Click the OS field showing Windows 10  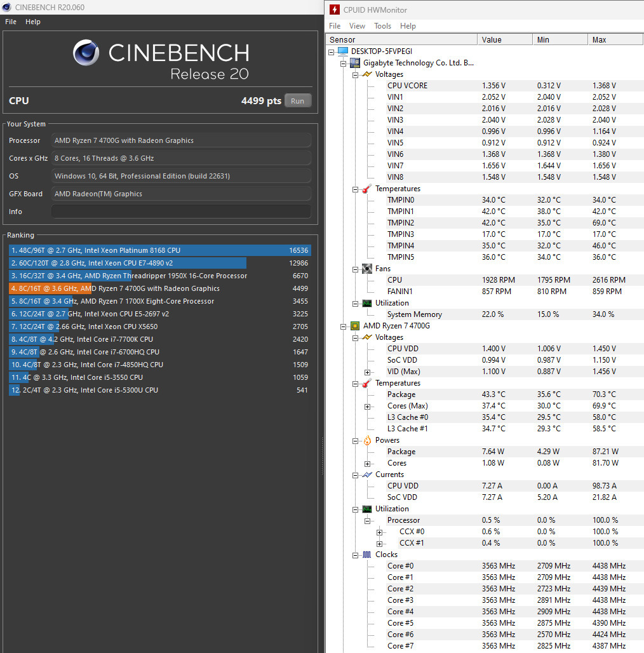click(181, 176)
